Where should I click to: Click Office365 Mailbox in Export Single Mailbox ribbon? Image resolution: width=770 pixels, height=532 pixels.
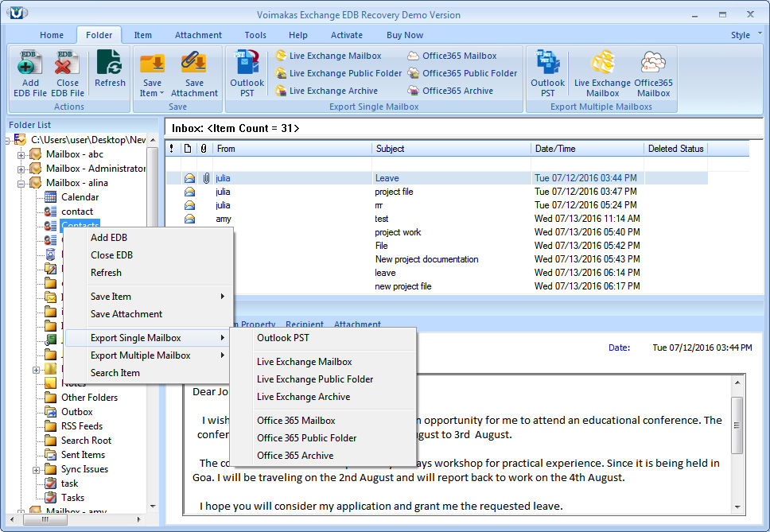click(453, 56)
